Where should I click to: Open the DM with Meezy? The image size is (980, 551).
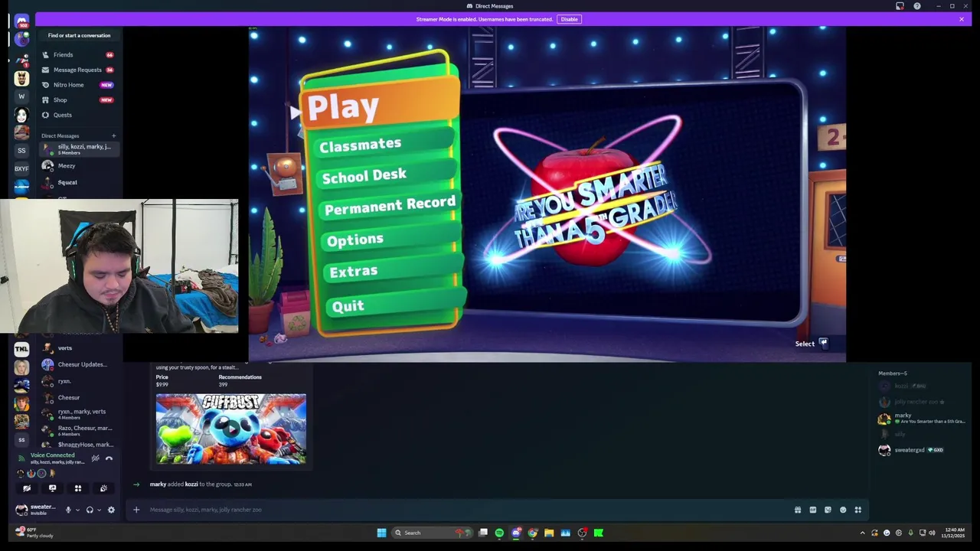(x=78, y=165)
